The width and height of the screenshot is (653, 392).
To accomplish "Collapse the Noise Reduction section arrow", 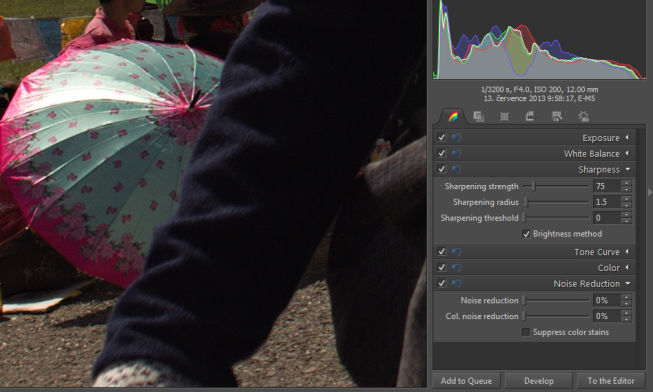I will pyautogui.click(x=628, y=283).
